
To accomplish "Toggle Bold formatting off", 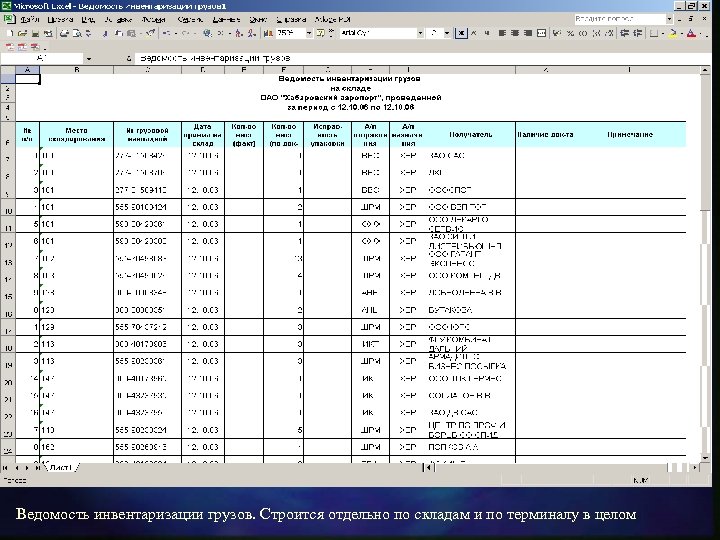I will [461, 33].
